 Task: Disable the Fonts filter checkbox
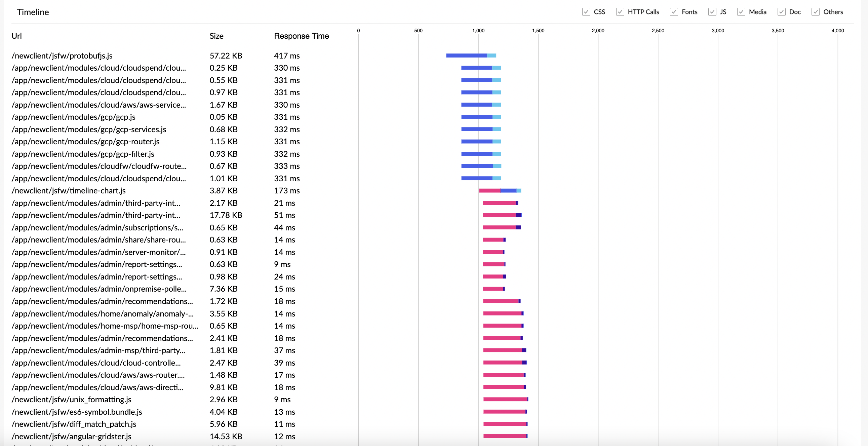click(x=674, y=12)
